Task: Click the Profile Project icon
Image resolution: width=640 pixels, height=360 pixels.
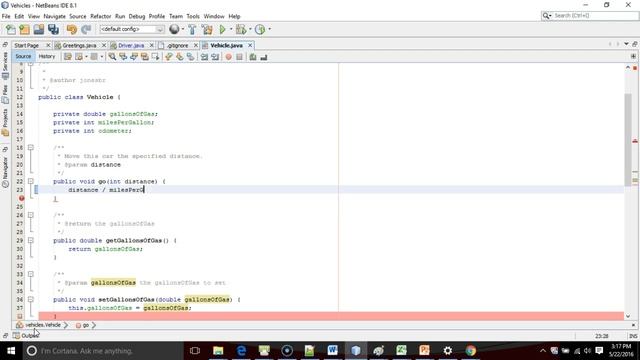Action: [x=260, y=29]
